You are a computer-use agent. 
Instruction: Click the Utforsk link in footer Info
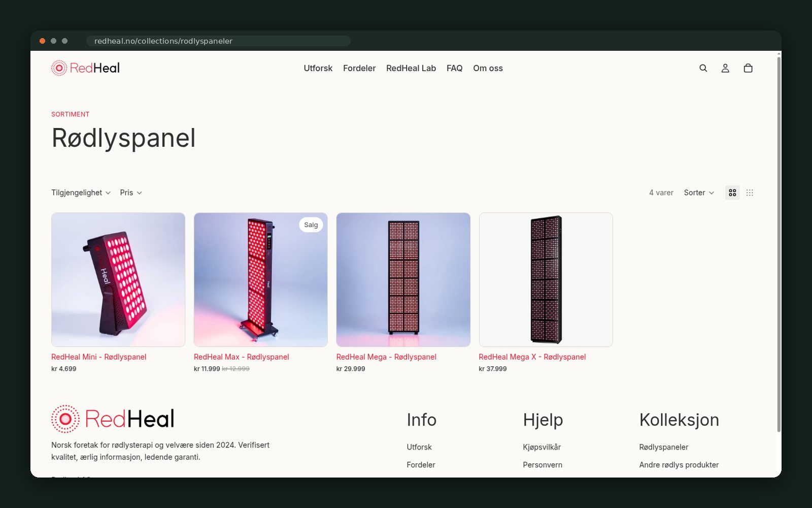click(419, 447)
